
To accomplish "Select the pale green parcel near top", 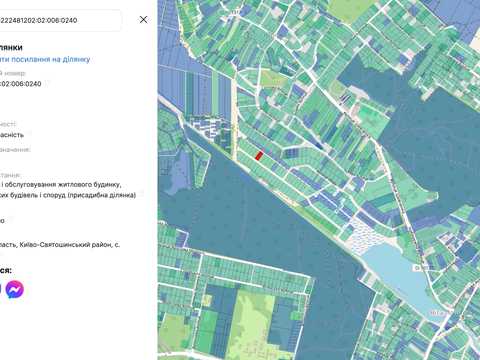I will pyautogui.click(x=273, y=79).
